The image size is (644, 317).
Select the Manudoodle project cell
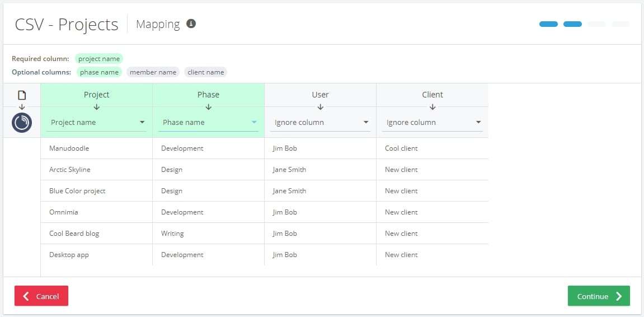97,148
